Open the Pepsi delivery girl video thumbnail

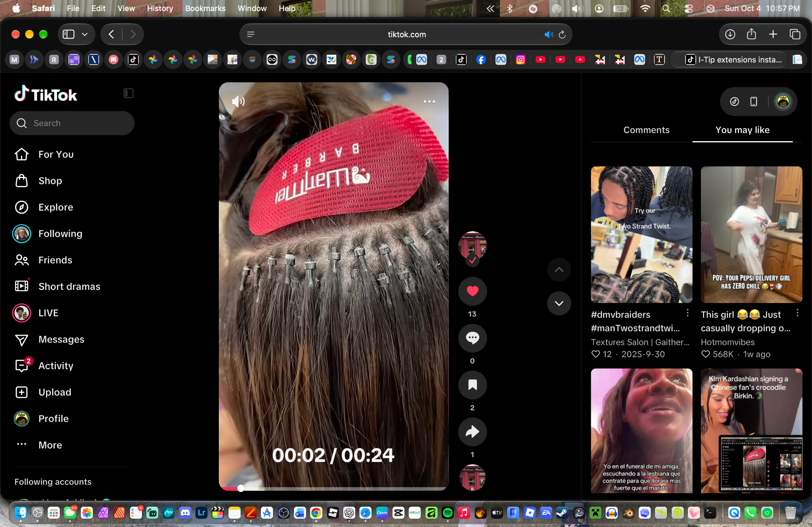point(751,235)
